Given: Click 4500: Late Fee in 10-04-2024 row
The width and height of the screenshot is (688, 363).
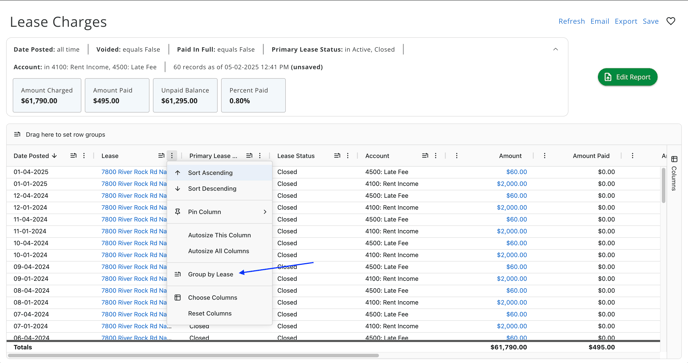Looking at the screenshot, I should pos(387,243).
